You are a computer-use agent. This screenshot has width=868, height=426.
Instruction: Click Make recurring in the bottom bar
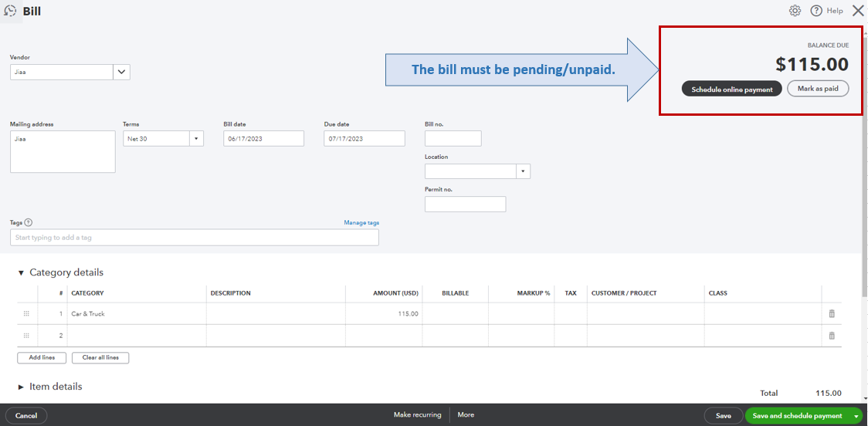tap(417, 415)
